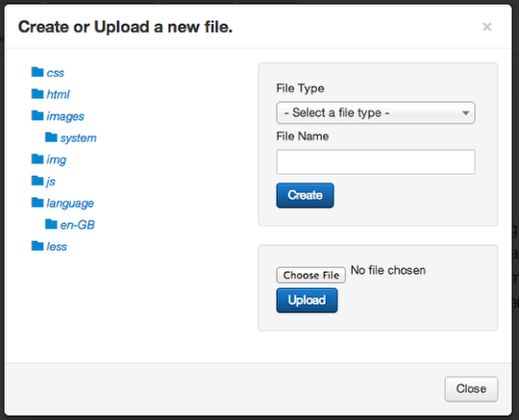Click the less folder icon
This screenshot has height=420, width=519.
pos(37,246)
